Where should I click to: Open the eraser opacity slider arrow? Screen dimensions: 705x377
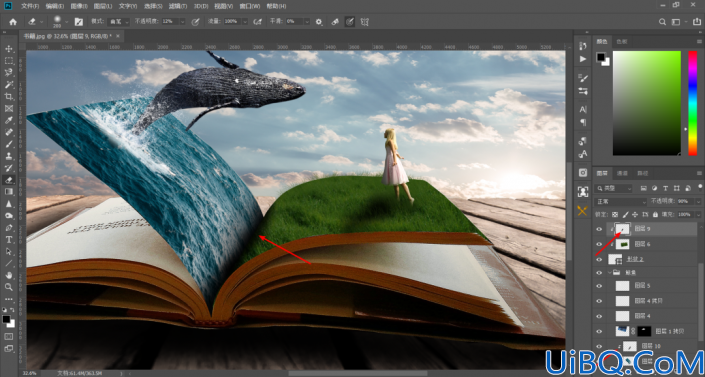pyautogui.click(x=182, y=22)
